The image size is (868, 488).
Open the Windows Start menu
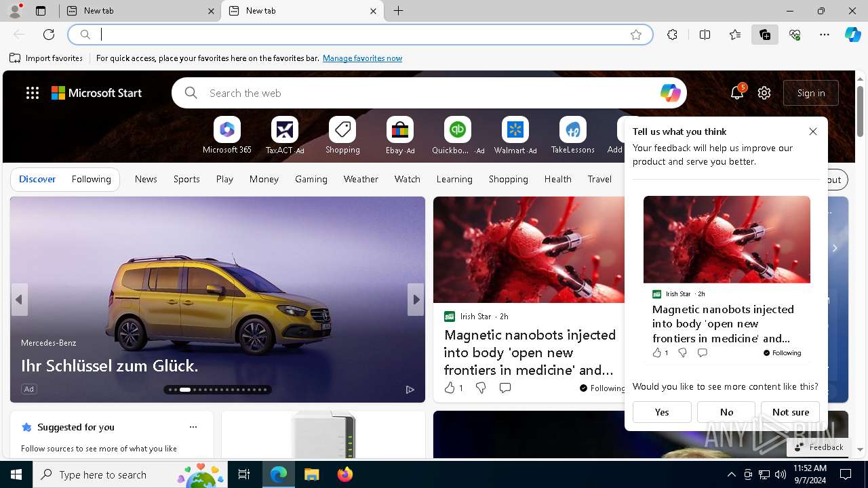point(16,474)
